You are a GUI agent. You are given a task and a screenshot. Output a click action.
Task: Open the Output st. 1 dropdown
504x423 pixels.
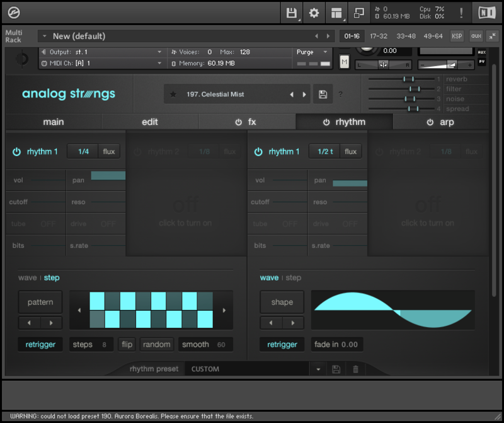click(101, 52)
